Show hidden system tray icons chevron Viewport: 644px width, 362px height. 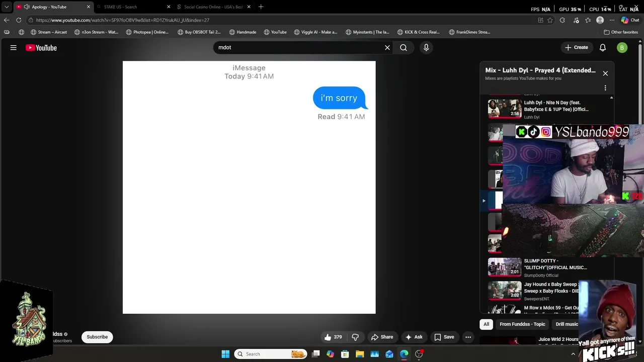(573, 354)
